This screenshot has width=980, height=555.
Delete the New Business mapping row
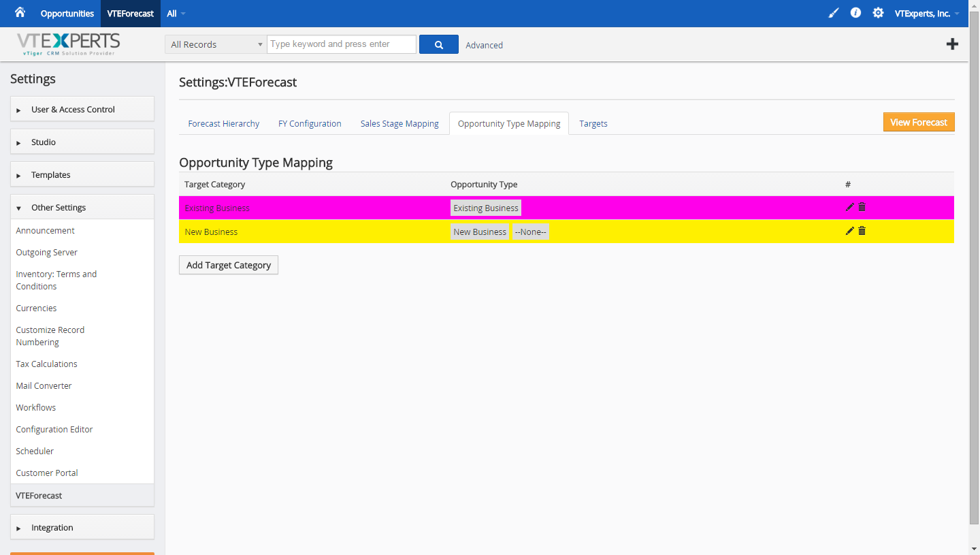point(862,231)
